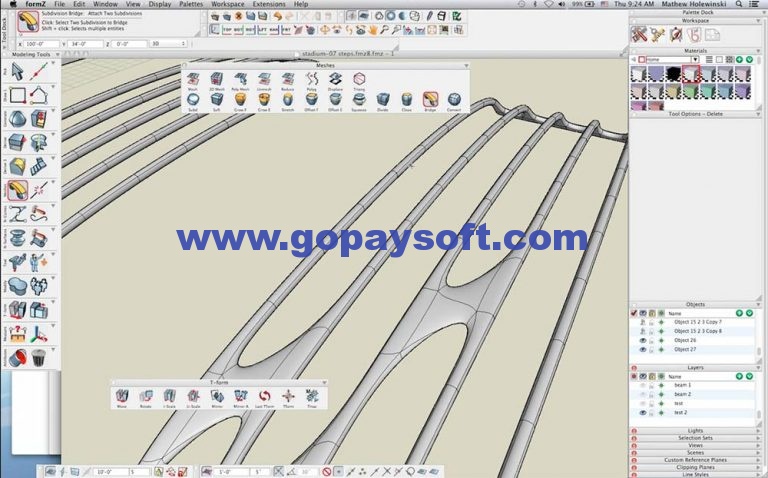
Task: Select the Pick arrow tool in Modeling Tools
Action: point(18,72)
